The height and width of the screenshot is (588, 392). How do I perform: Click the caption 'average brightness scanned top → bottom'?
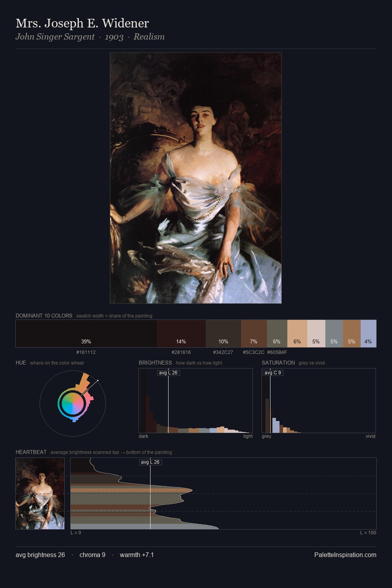click(111, 452)
